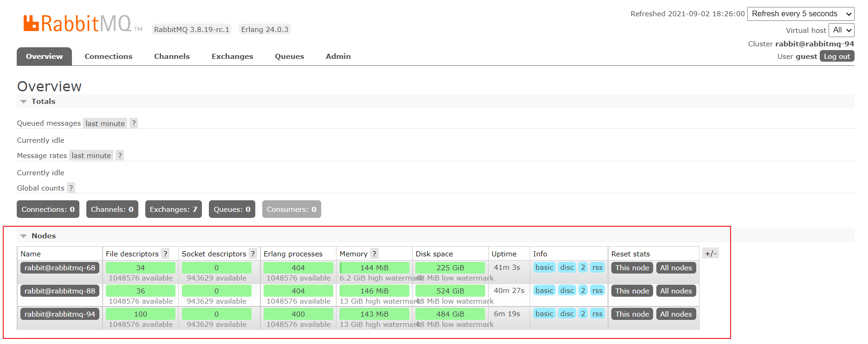Reset stats for This node on rabbitmq-68

632,268
